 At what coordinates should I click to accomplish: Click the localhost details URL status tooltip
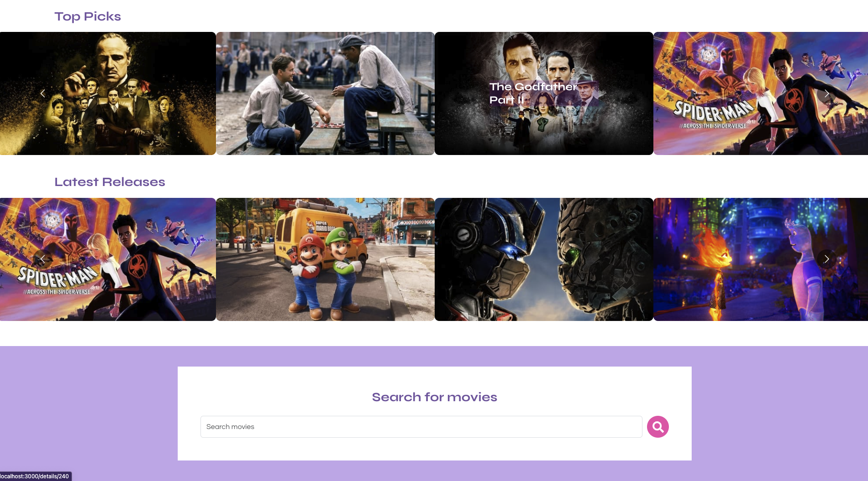[x=36, y=476]
